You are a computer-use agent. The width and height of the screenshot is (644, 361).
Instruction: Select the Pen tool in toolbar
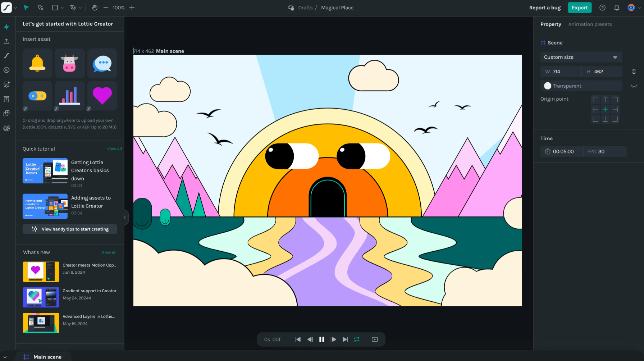coord(73,8)
